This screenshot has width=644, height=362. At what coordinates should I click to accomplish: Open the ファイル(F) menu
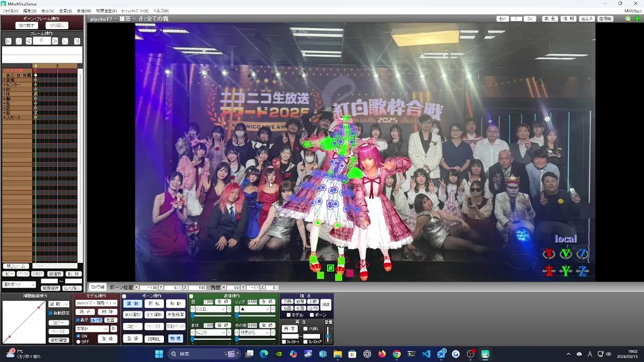click(10, 11)
